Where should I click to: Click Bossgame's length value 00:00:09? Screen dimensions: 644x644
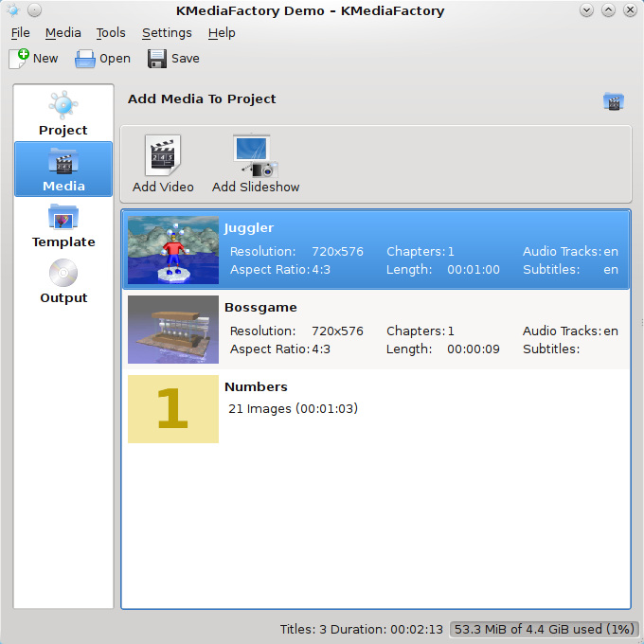click(474, 349)
